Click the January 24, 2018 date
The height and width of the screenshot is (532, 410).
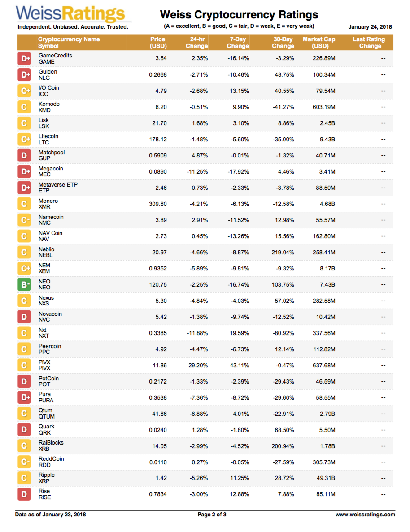(370, 27)
